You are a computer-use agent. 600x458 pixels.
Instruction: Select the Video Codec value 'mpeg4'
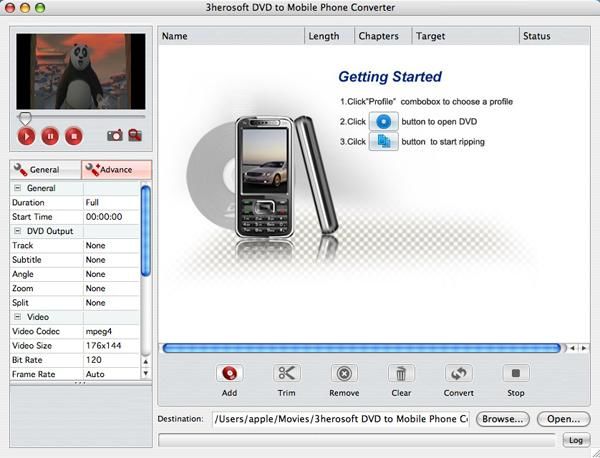[111, 331]
